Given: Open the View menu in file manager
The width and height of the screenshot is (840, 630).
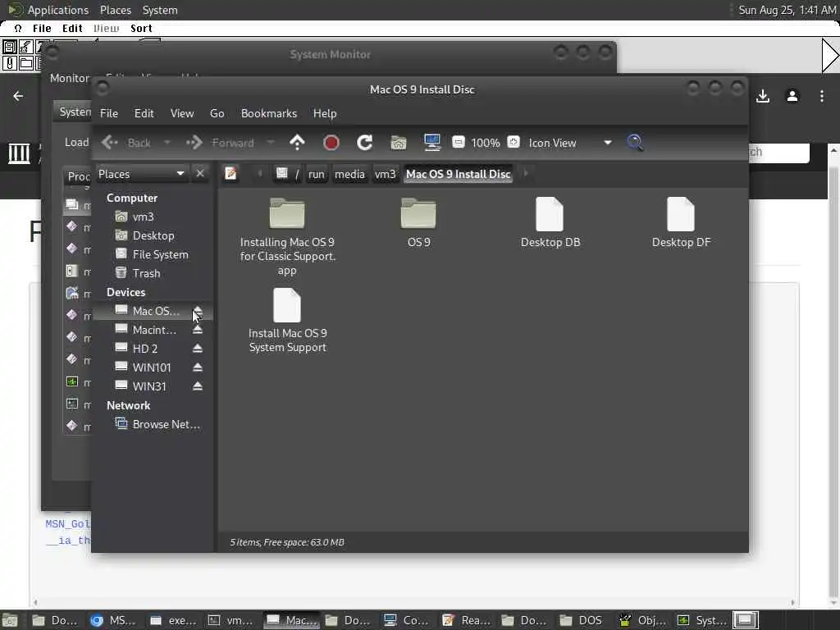Looking at the screenshot, I should 182,113.
